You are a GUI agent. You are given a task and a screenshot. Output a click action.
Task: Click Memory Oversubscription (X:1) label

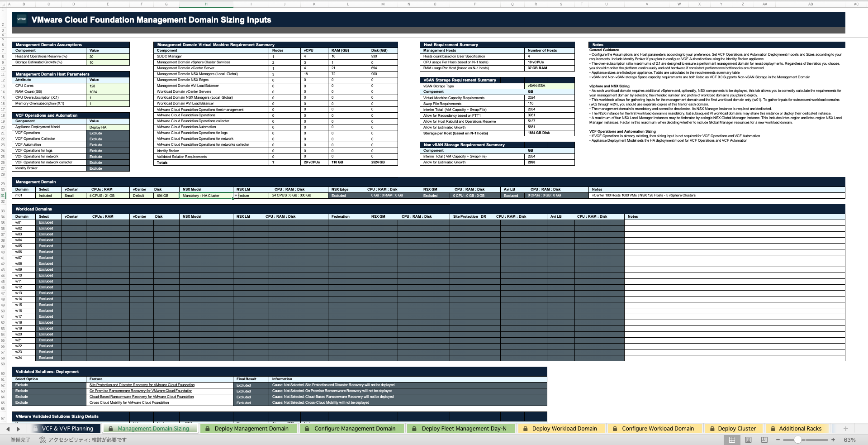[x=40, y=103]
